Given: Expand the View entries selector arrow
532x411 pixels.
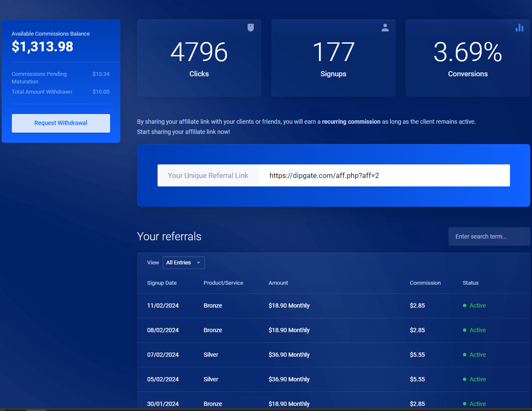Looking at the screenshot, I should tap(199, 263).
